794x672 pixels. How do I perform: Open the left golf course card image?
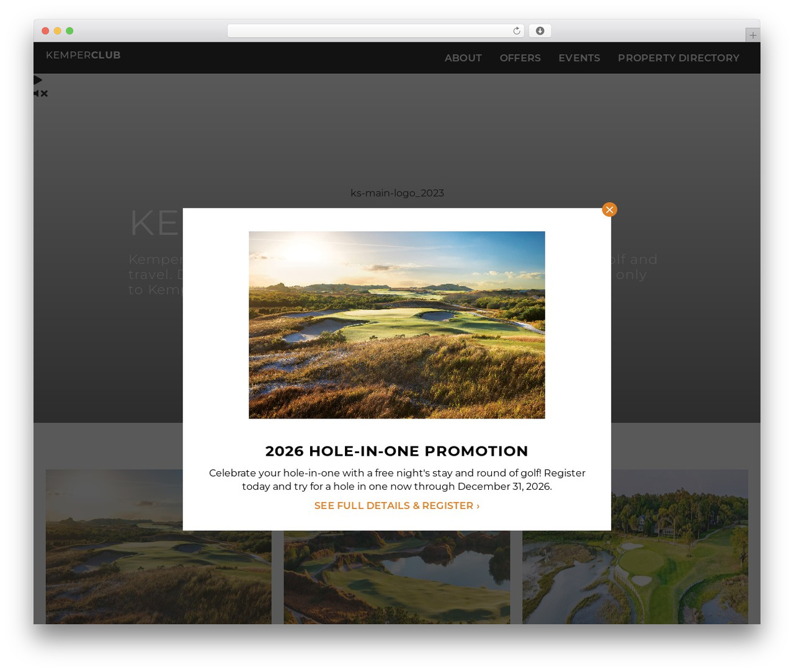(x=158, y=547)
